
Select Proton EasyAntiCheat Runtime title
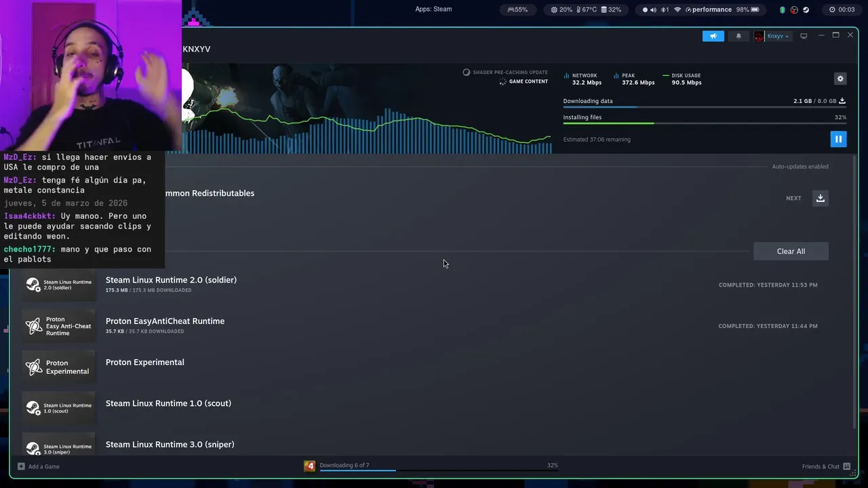click(x=165, y=321)
